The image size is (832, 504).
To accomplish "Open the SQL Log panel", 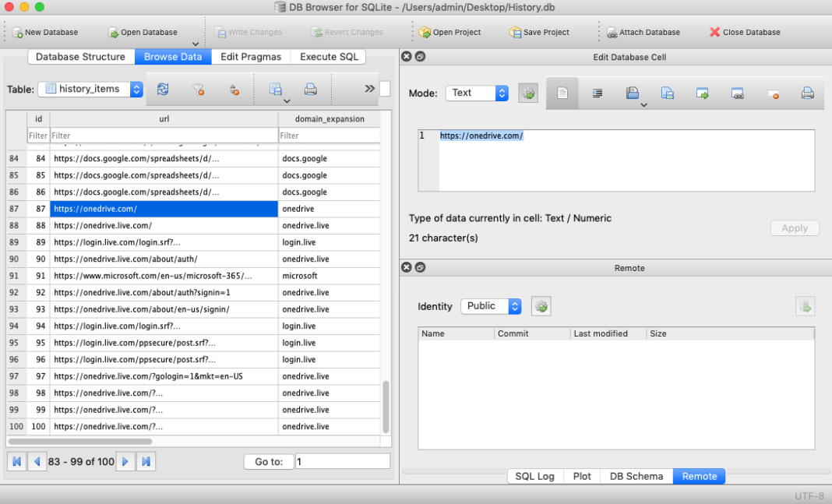I will click(x=534, y=476).
